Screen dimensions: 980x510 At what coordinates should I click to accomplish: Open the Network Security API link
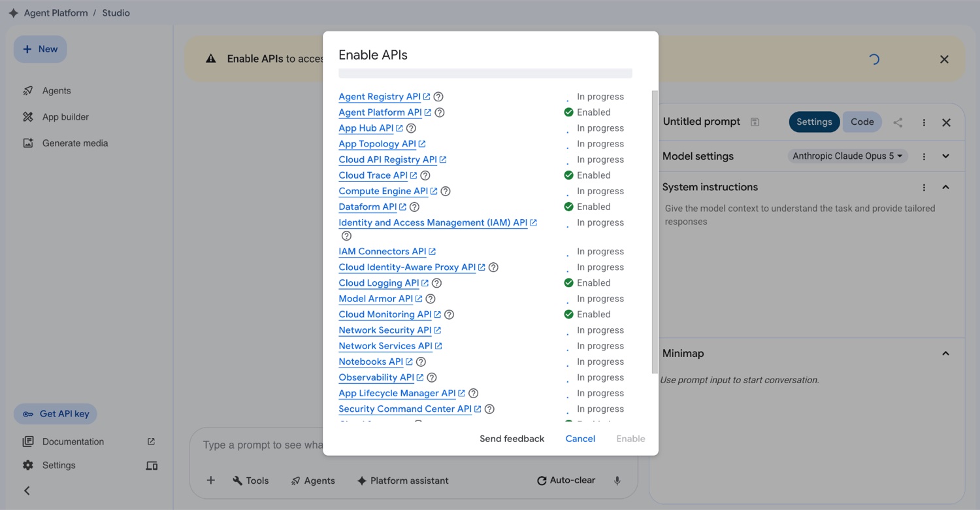coord(385,330)
